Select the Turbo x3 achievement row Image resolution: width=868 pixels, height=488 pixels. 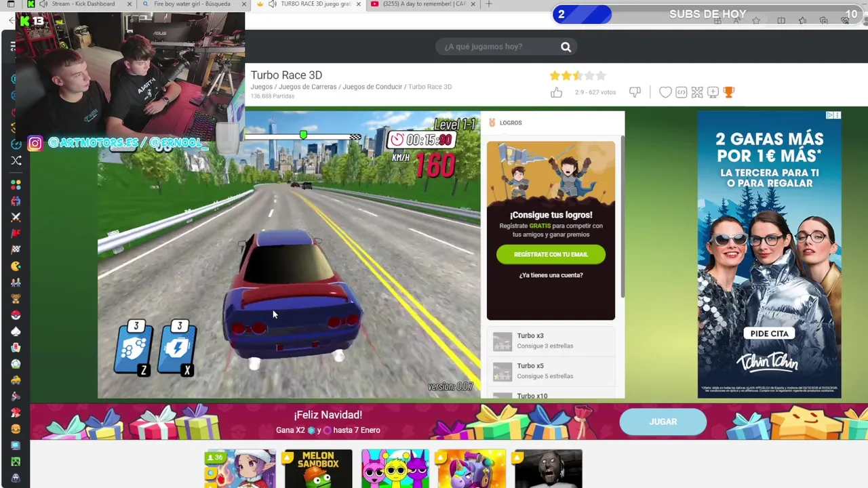tap(551, 341)
